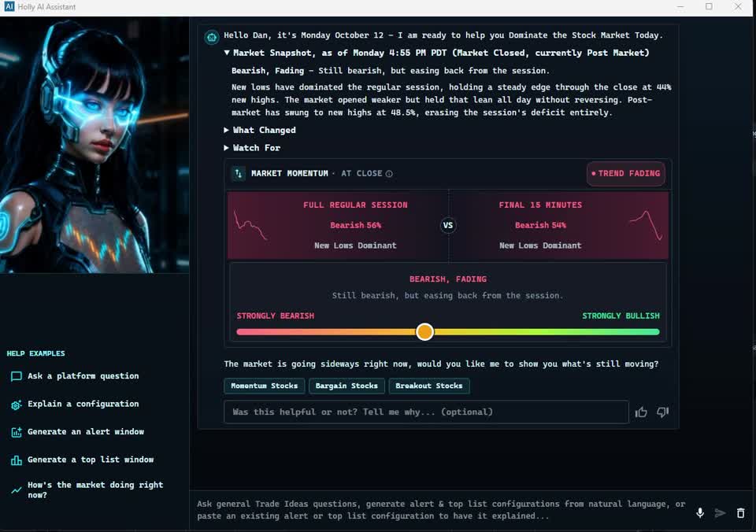Click the Generate a top list bar icon

[x=16, y=460]
